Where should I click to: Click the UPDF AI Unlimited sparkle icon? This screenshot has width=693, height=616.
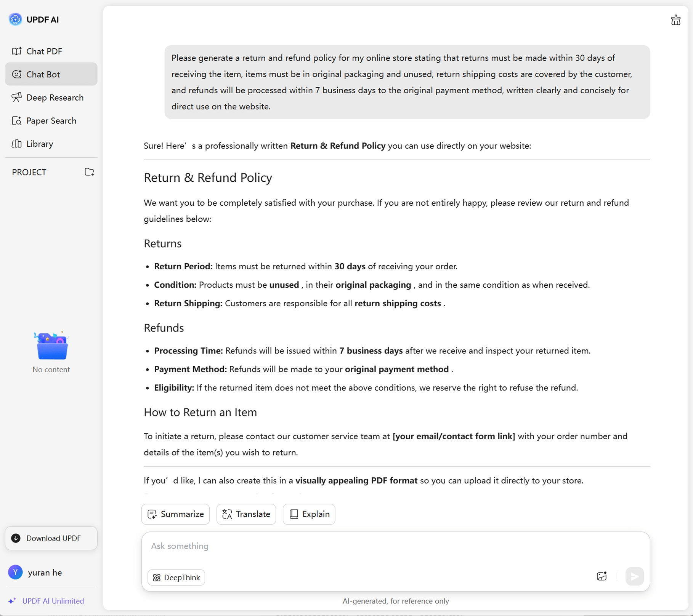[x=12, y=601]
